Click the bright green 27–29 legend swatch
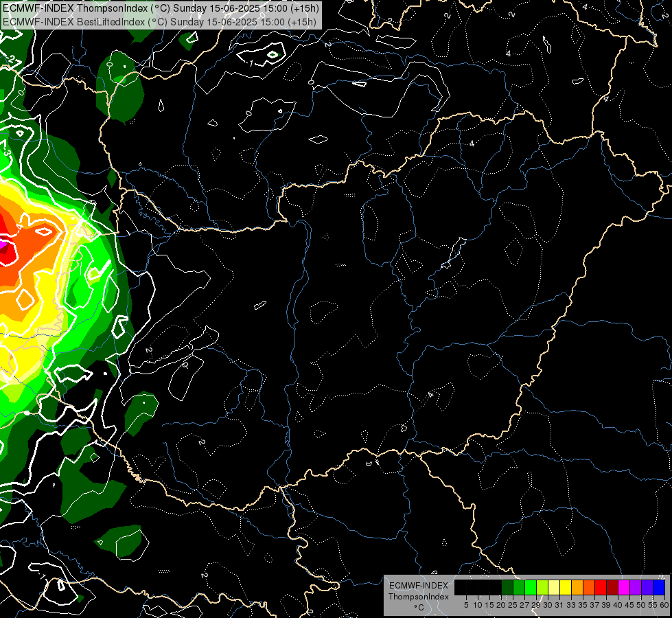The image size is (672, 618). [x=531, y=587]
